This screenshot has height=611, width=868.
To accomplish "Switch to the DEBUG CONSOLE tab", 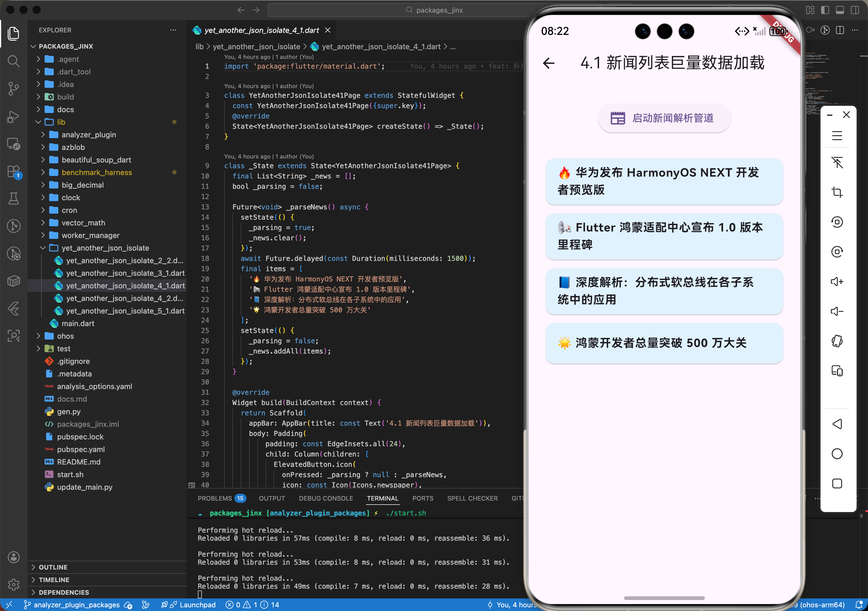I will (325, 498).
